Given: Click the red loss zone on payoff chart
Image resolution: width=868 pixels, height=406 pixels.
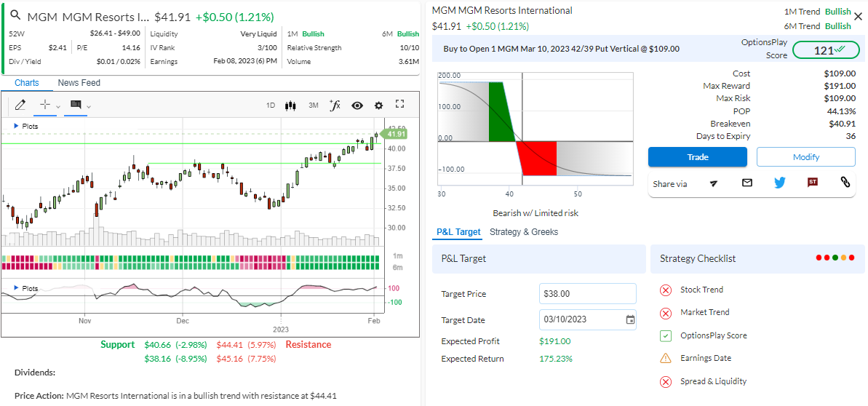Looking at the screenshot, I should (538, 158).
